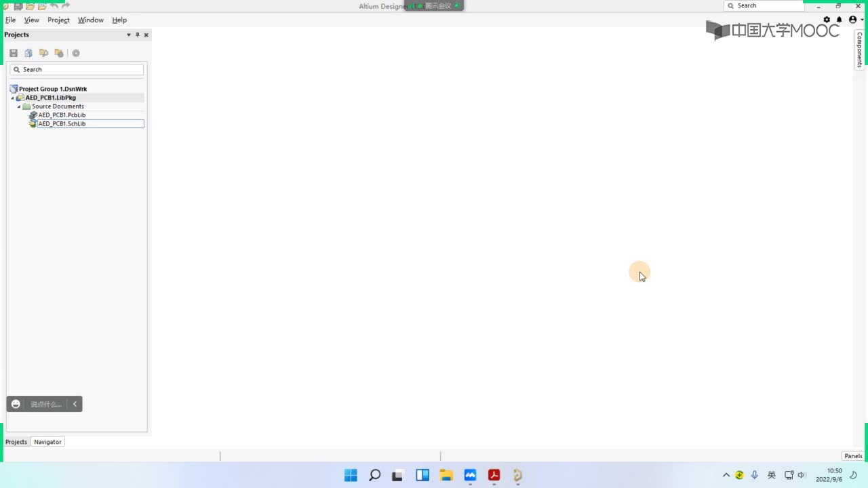Click the Open document folder icon in title bar

click(30, 6)
